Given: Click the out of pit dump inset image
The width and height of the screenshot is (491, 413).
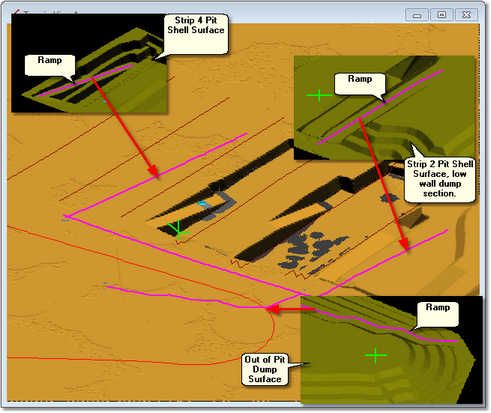Looking at the screenshot, I should point(392,350).
